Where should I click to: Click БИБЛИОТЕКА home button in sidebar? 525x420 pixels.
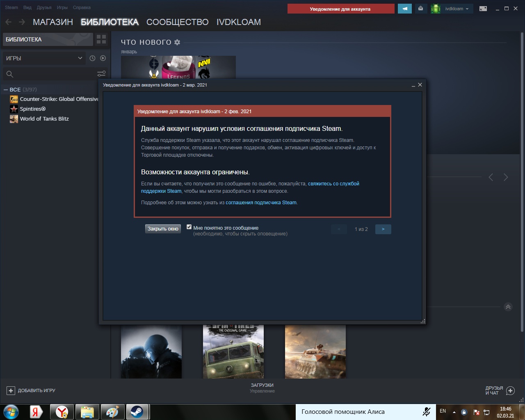[x=48, y=39]
